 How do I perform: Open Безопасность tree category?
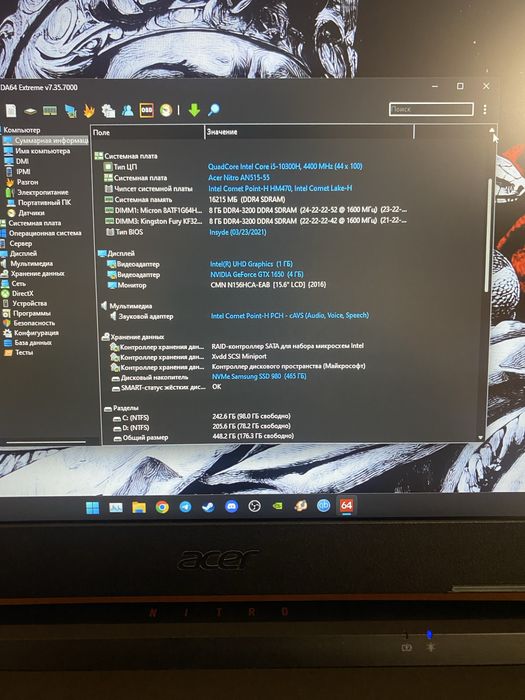click(x=29, y=323)
